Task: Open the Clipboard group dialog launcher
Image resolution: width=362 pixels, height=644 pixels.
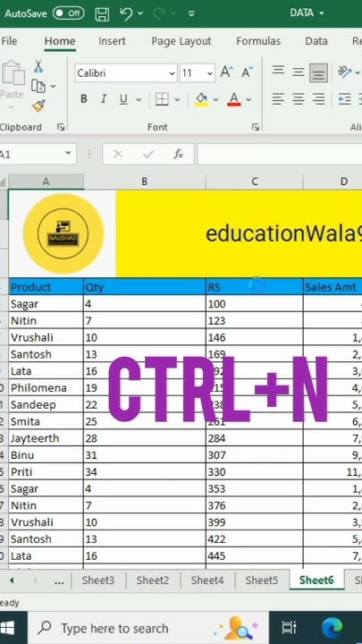Action: (61, 127)
